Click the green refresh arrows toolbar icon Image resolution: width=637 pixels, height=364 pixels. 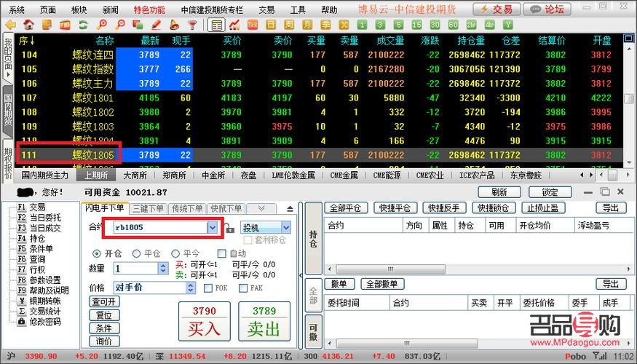click(83, 25)
